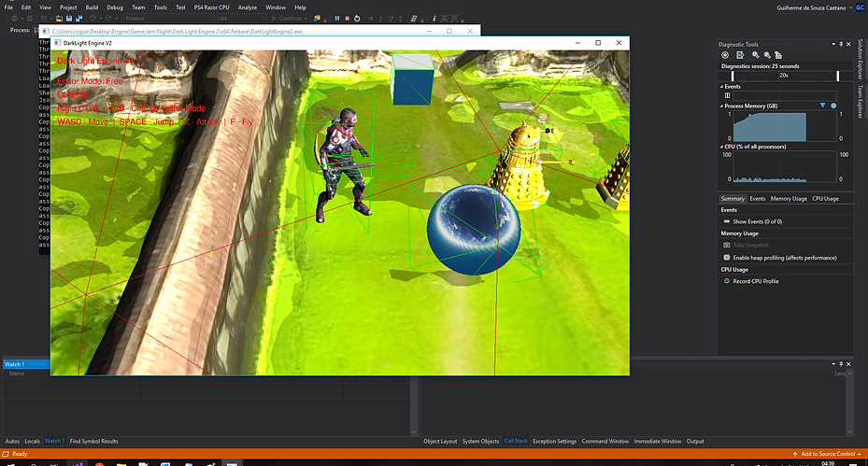
Task: Open the Analyze menu
Action: [247, 7]
